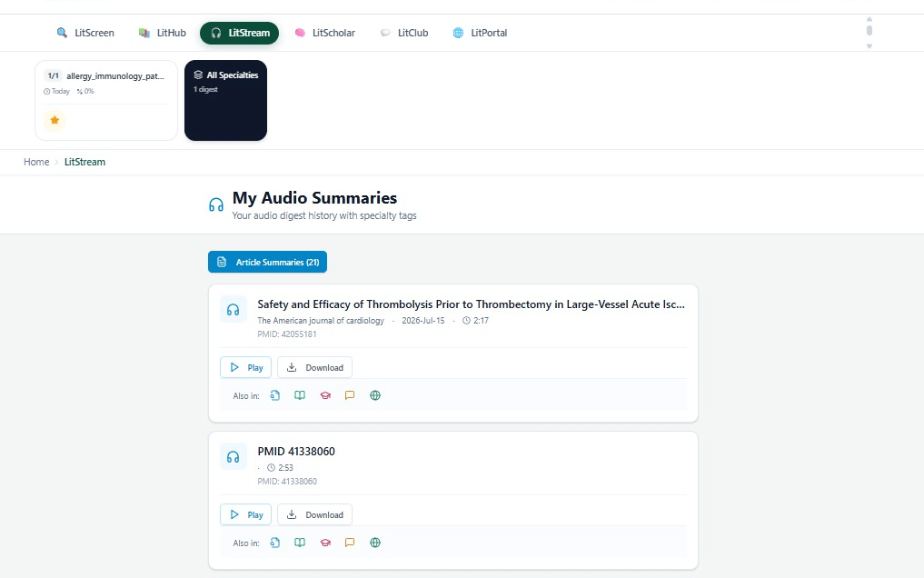Open PMID 41338060 in LitScreen via its search-document icon
This screenshot has height=578, width=924.
tap(274, 543)
